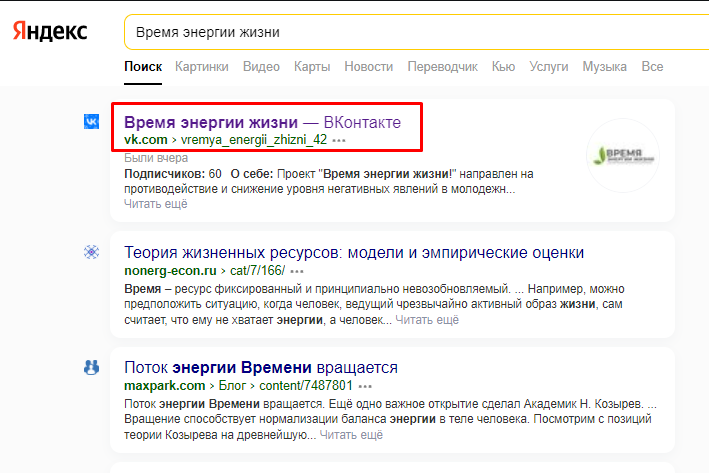Click the cat/7/166/ path link
The image size is (709, 473).
[257, 271]
